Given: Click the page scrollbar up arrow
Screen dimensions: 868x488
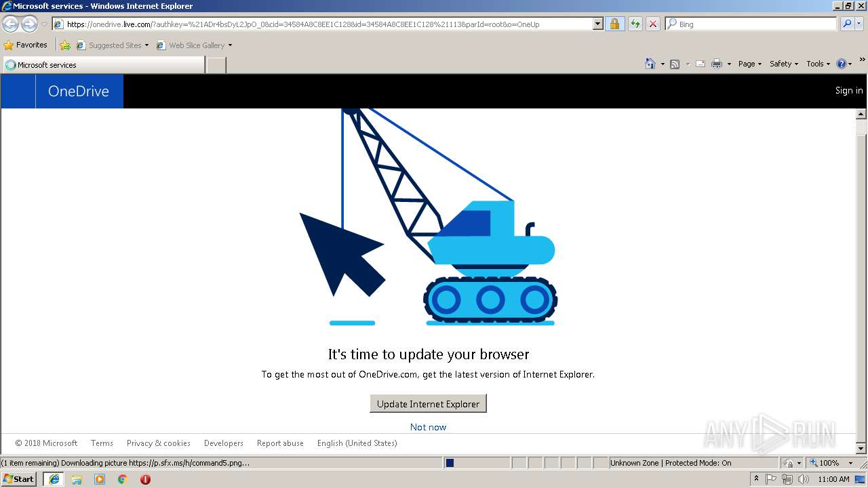Looking at the screenshot, I should point(862,115).
